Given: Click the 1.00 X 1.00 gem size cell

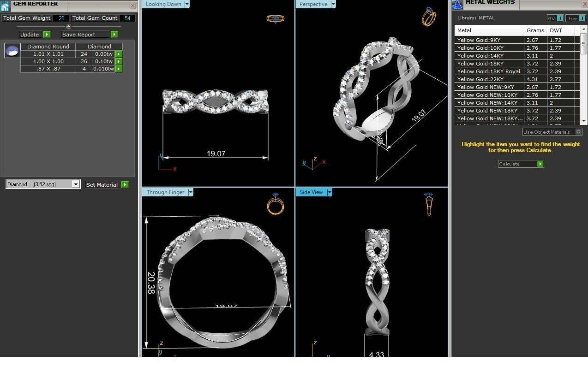Looking at the screenshot, I should click(48, 61).
